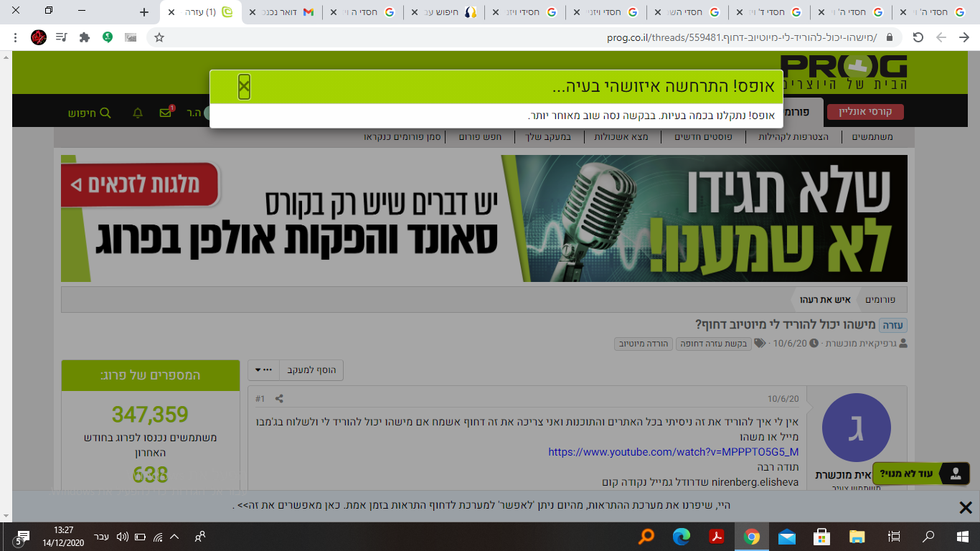Switch to the Gmail דואר נכנס tab
The image size is (980, 551).
[x=281, y=12]
